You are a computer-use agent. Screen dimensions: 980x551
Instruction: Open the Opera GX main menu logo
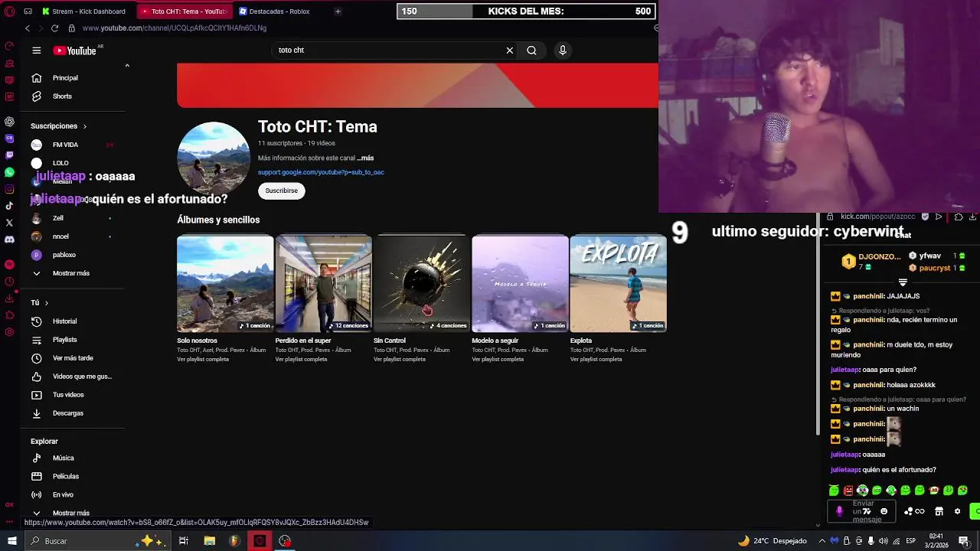pyautogui.click(x=9, y=11)
